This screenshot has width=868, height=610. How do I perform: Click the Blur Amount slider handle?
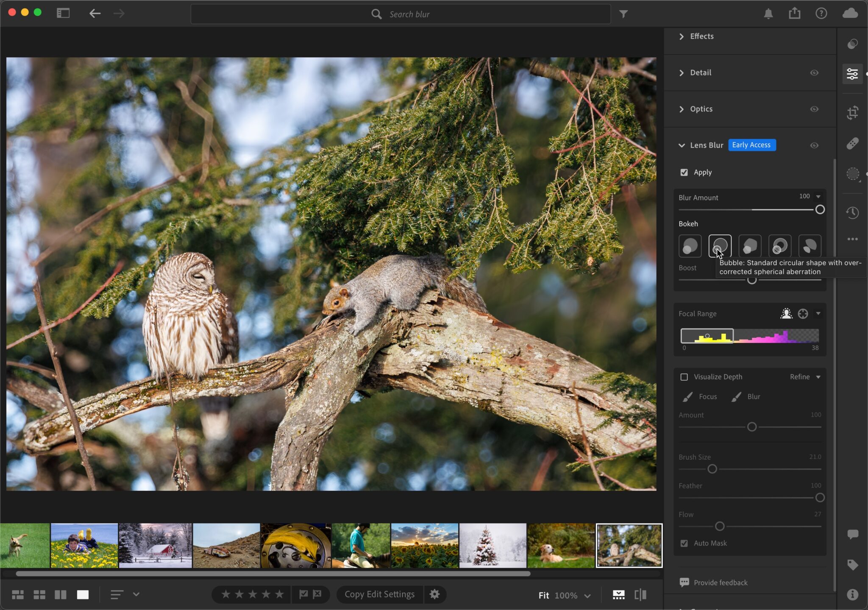820,210
